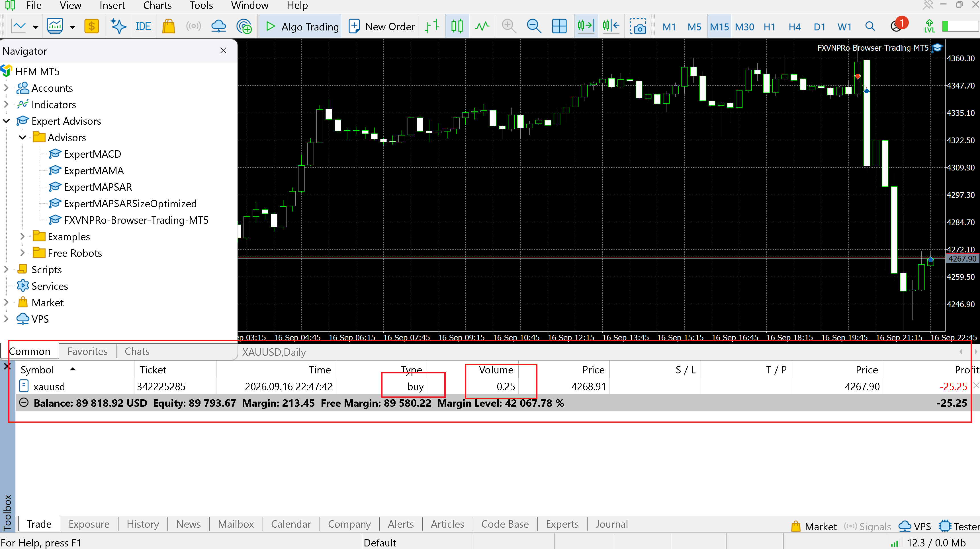Image resolution: width=980 pixels, height=549 pixels.
Task: Open the chart type line icon
Action: point(18,27)
